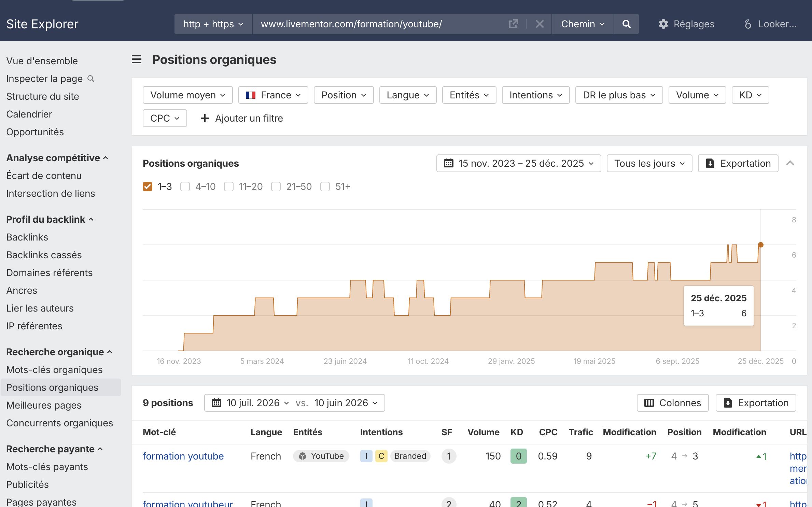This screenshot has height=507, width=812.
Task: Sort by the Position column header
Action: click(x=684, y=432)
